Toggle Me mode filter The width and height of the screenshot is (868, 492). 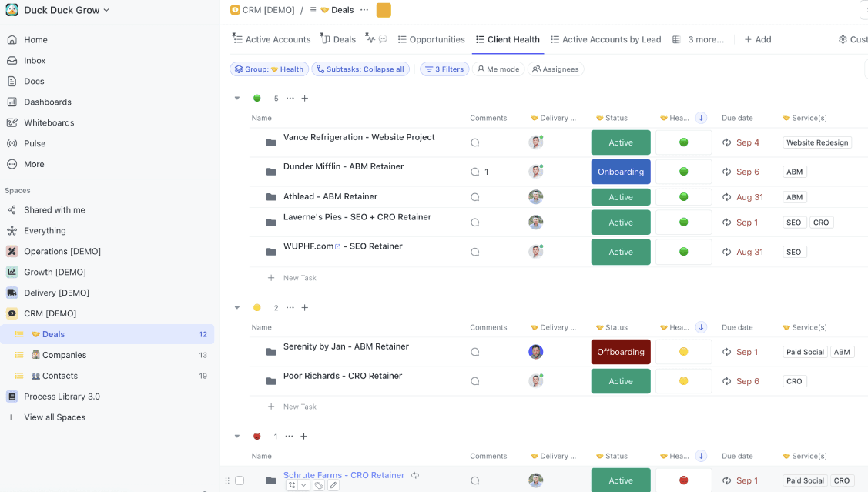(498, 69)
